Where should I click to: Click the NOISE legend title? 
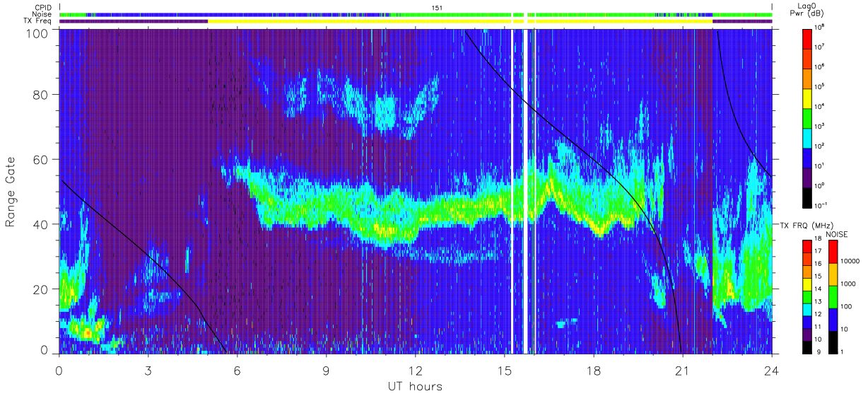[836, 233]
